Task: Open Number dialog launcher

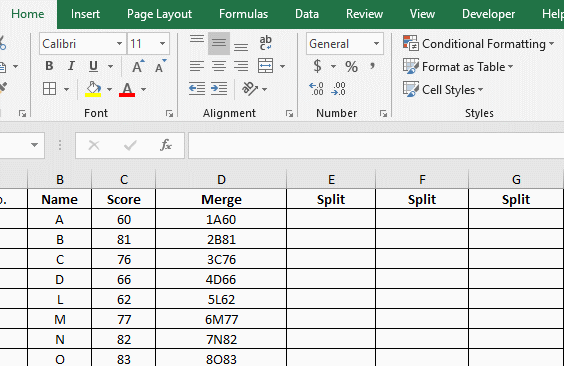Action: pos(383,114)
